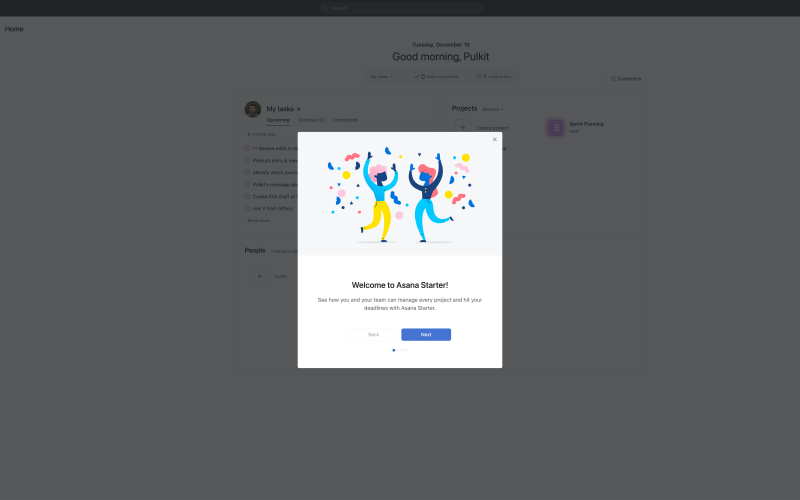This screenshot has height=500, width=800.
Task: Open the Sprint Planning project icon
Action: [x=555, y=128]
